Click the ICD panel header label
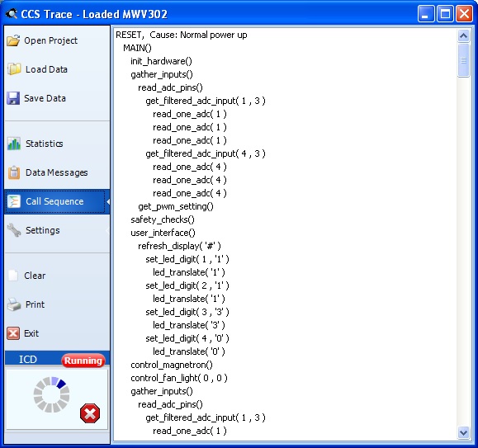The height and width of the screenshot is (448, 478). click(28, 360)
